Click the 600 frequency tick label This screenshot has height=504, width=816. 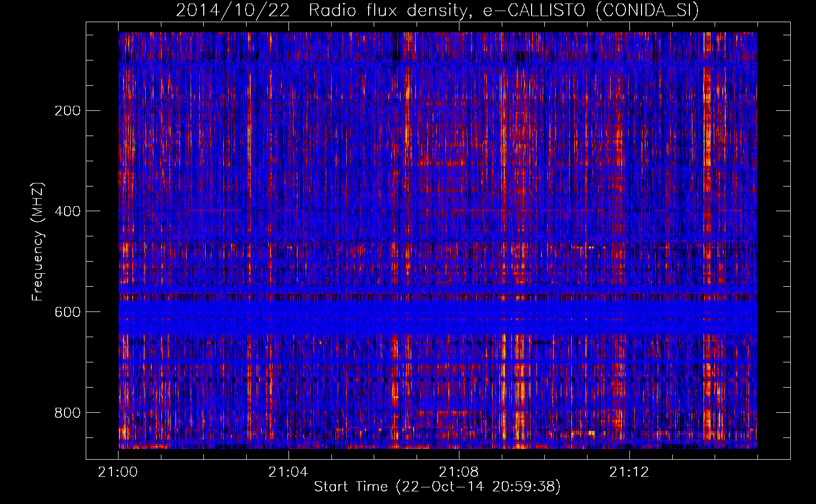[x=68, y=312]
